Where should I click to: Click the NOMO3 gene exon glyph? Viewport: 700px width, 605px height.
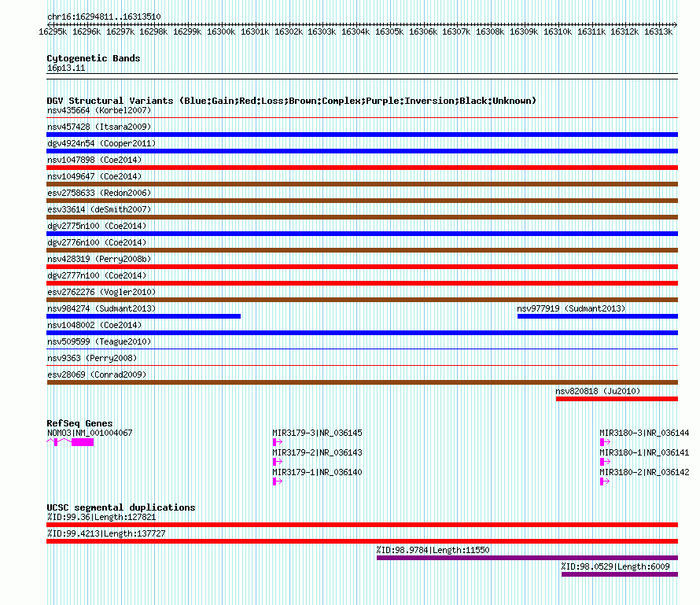click(82, 442)
